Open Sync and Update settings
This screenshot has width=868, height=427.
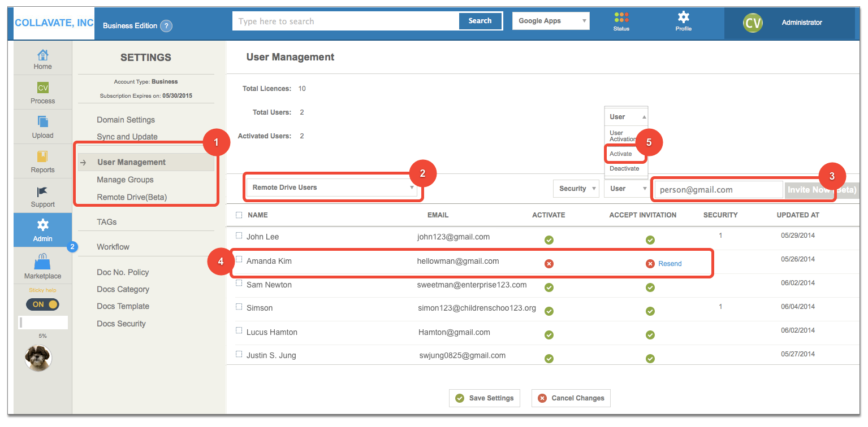click(x=127, y=137)
